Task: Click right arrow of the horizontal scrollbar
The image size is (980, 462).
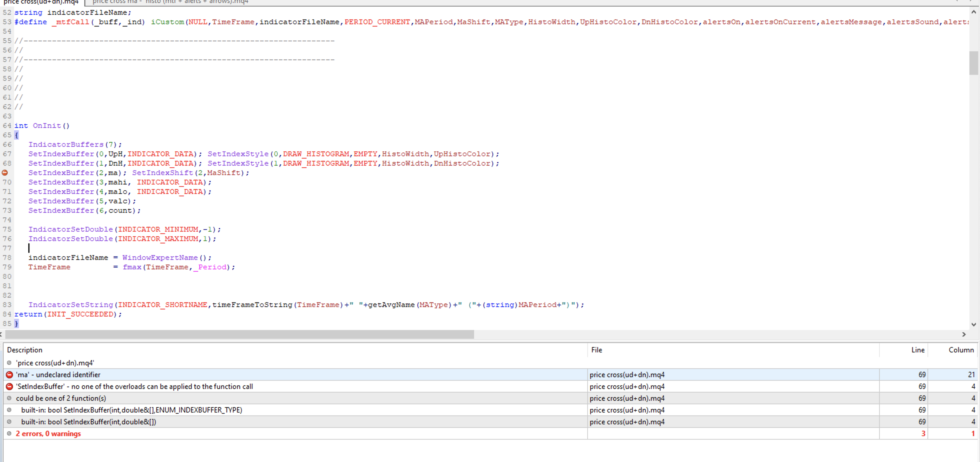Action: coord(964,334)
